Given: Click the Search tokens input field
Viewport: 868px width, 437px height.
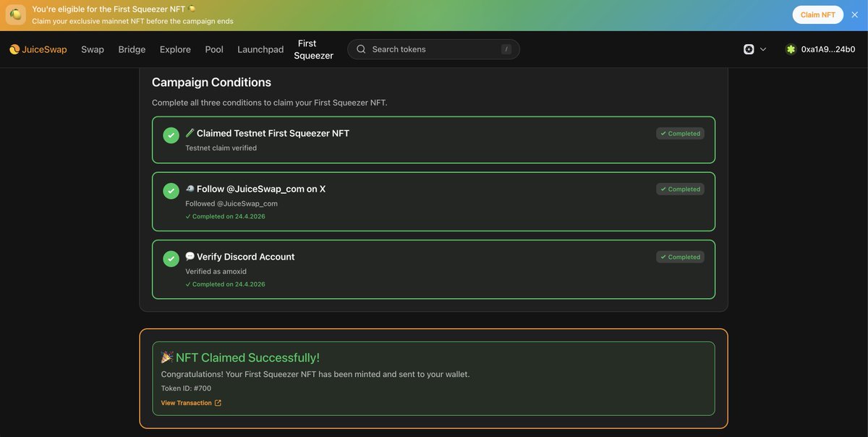Looking at the screenshot, I should click(x=433, y=49).
